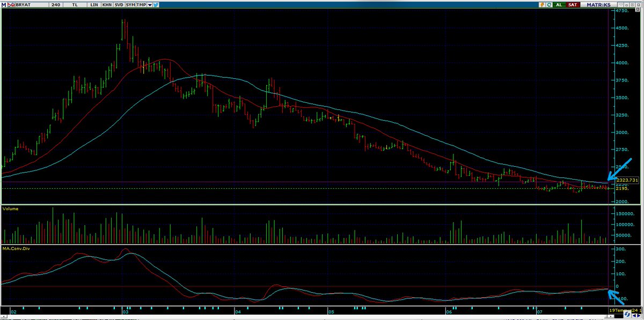Image resolution: width=644 pixels, height=320 pixels.
Task: Click the 05 month marker on time axis
Action: [x=331, y=311]
